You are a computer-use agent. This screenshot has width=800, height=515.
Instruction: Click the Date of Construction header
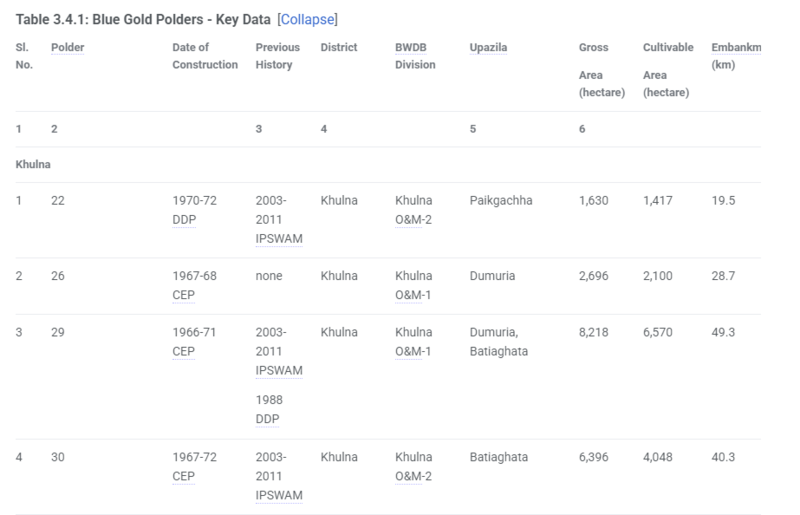pos(205,56)
